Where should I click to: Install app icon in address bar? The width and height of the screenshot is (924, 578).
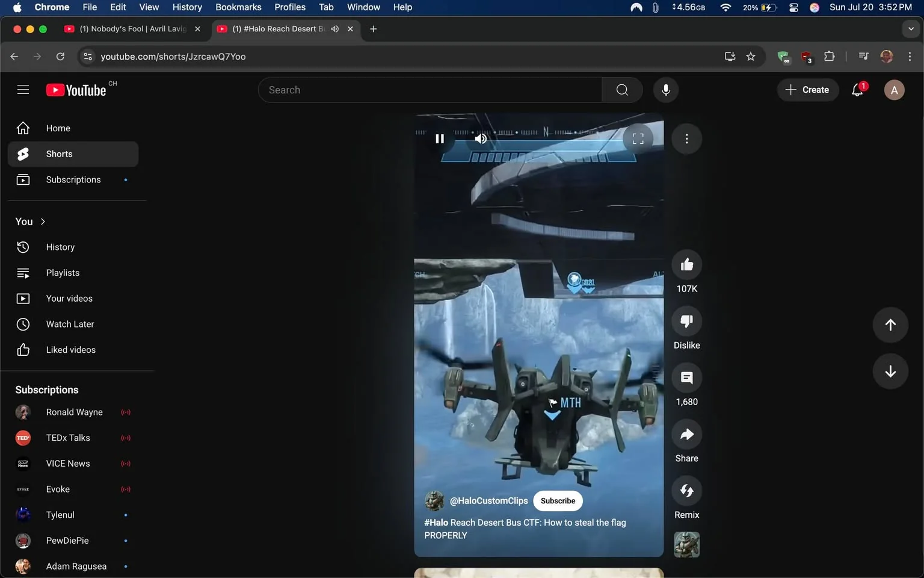click(730, 57)
